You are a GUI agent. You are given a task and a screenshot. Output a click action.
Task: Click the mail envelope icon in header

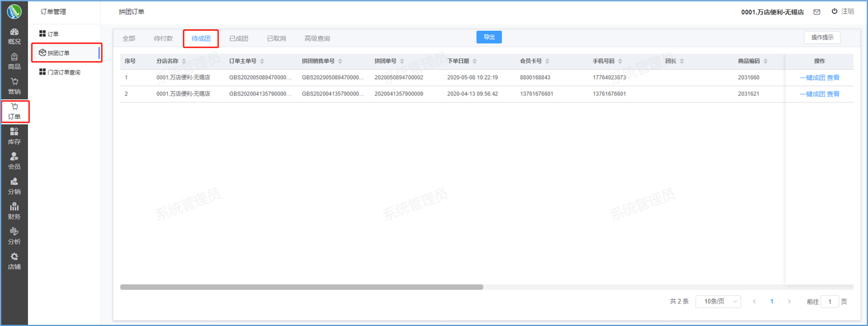point(817,12)
